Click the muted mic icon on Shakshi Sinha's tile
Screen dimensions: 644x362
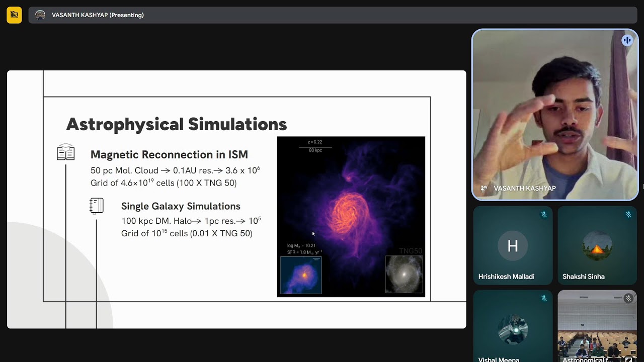pyautogui.click(x=628, y=215)
